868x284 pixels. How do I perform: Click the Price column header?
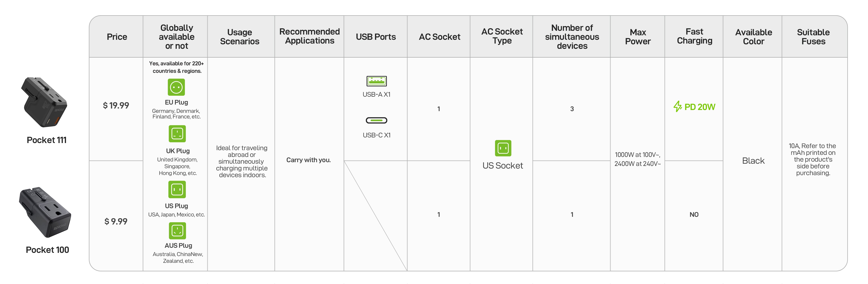117,37
